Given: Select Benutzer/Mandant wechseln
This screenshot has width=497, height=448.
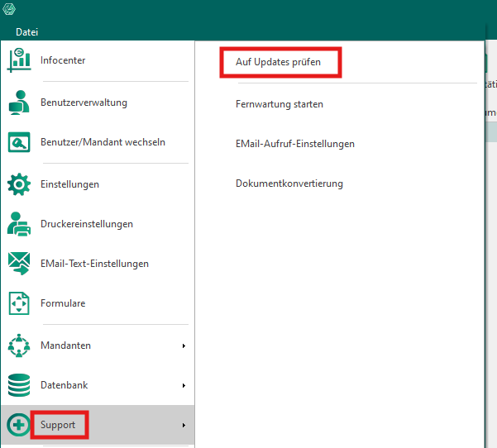Looking at the screenshot, I should tap(103, 142).
